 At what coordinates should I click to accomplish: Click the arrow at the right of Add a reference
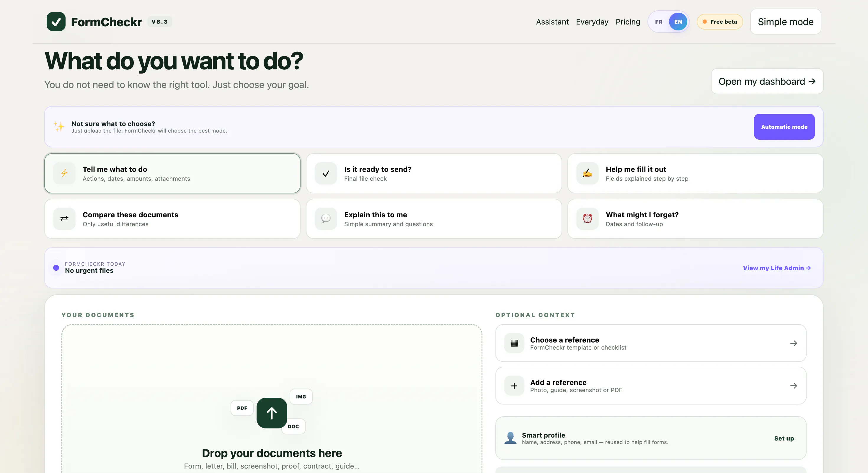pos(794,385)
